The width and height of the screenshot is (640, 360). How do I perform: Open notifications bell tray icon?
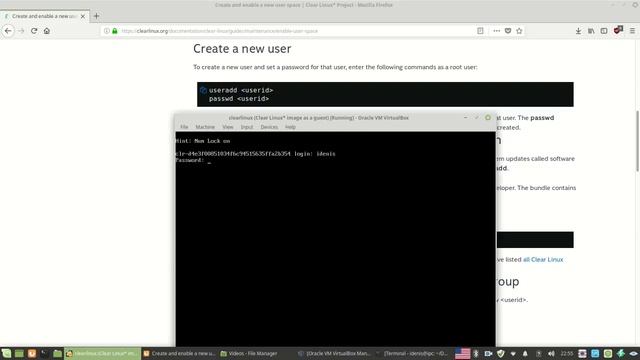click(x=525, y=353)
